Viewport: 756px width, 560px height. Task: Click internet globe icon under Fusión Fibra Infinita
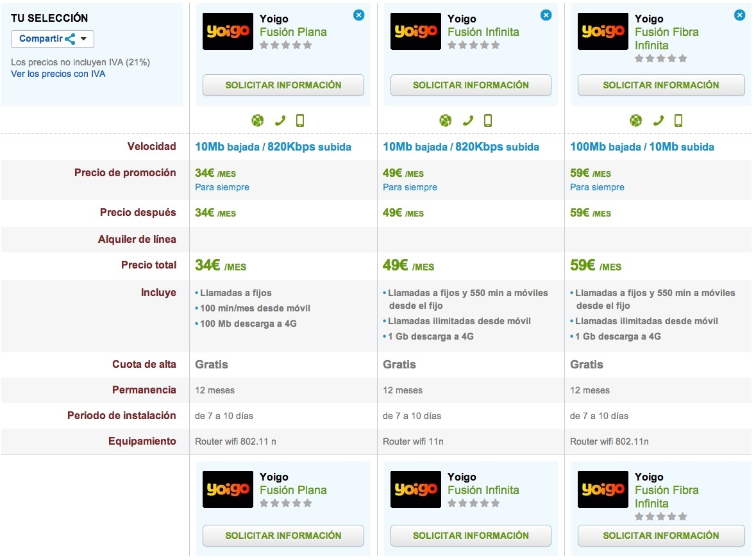click(x=635, y=120)
